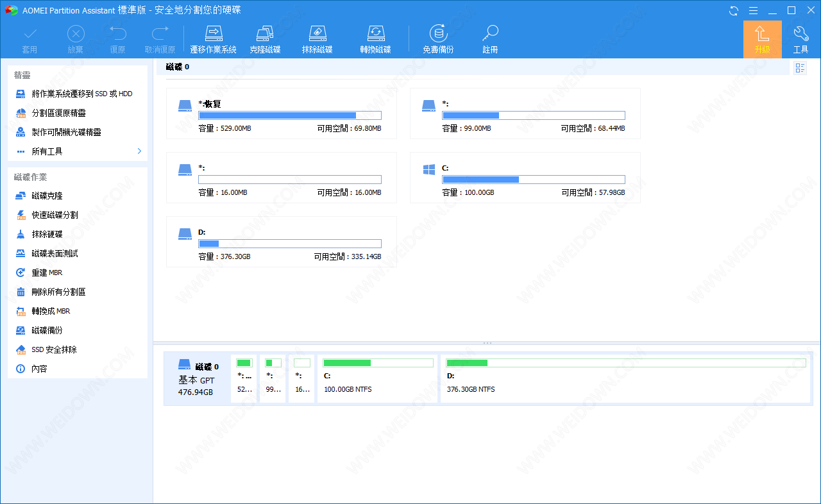
Task: Select D: 376.30GB NTFS block in disk map
Action: 625,379
